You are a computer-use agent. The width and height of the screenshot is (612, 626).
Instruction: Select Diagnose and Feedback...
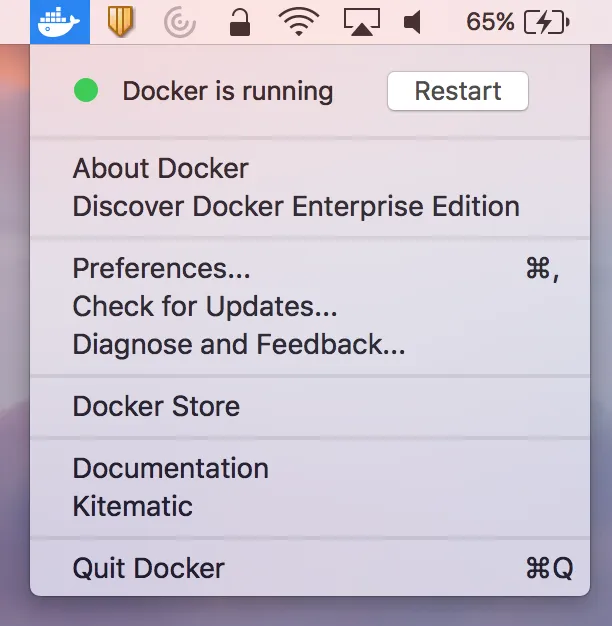click(310, 345)
